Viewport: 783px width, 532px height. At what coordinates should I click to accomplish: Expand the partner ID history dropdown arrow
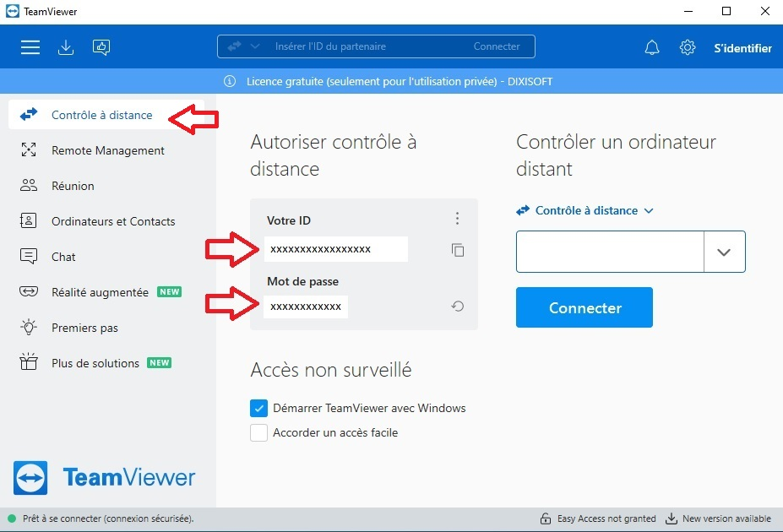coord(724,252)
